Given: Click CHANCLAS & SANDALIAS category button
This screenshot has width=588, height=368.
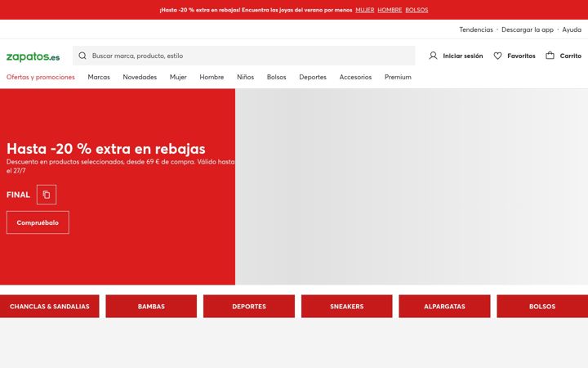Looking at the screenshot, I should (x=50, y=307).
